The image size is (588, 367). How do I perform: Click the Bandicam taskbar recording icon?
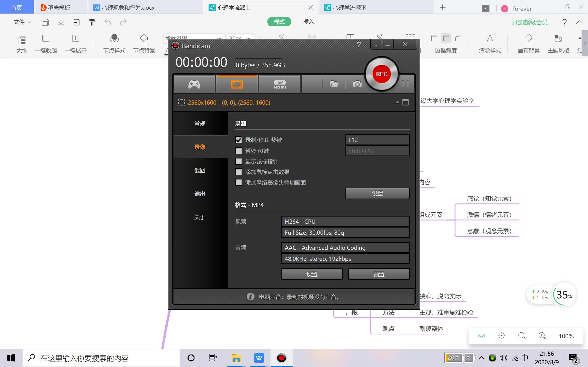coord(281,358)
